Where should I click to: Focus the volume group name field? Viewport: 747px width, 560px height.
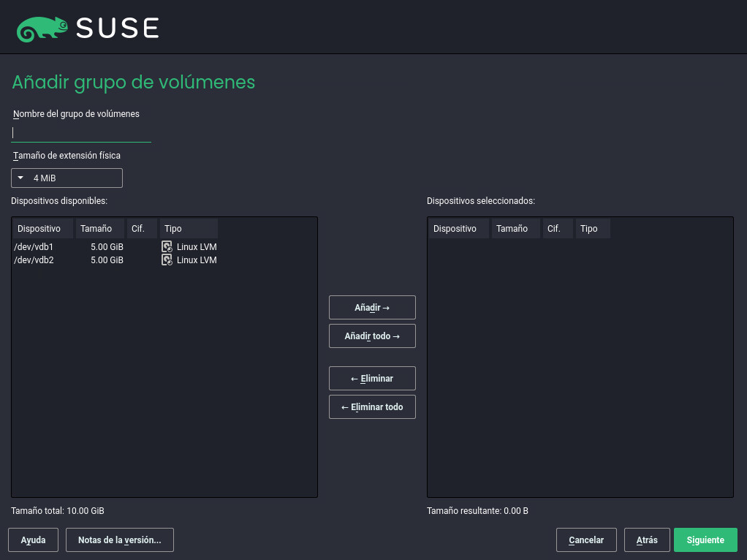(80, 132)
